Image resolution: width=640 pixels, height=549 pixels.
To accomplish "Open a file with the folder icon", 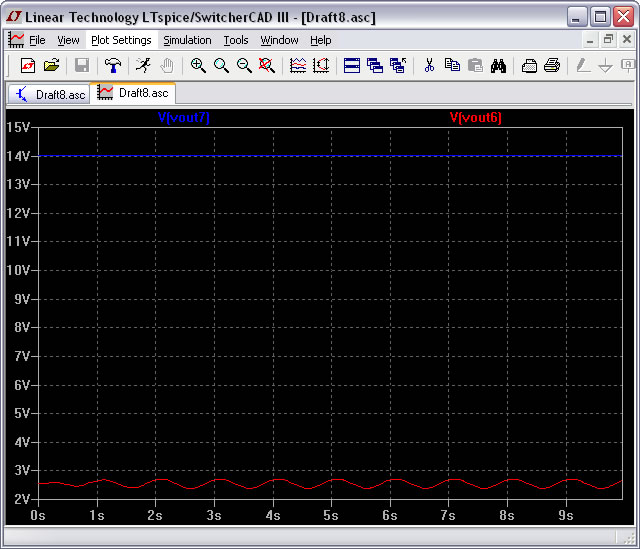I will tap(51, 65).
